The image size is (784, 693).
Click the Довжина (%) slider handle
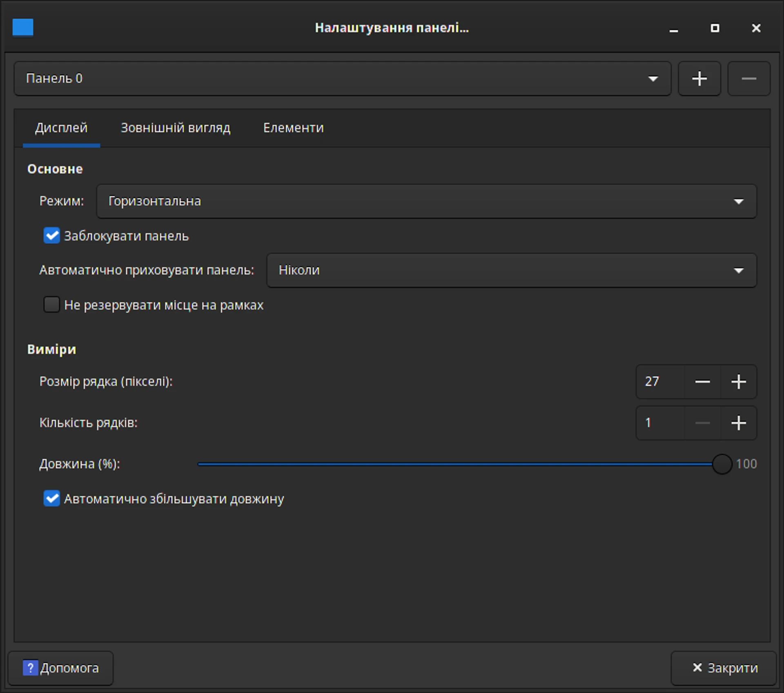(x=722, y=464)
